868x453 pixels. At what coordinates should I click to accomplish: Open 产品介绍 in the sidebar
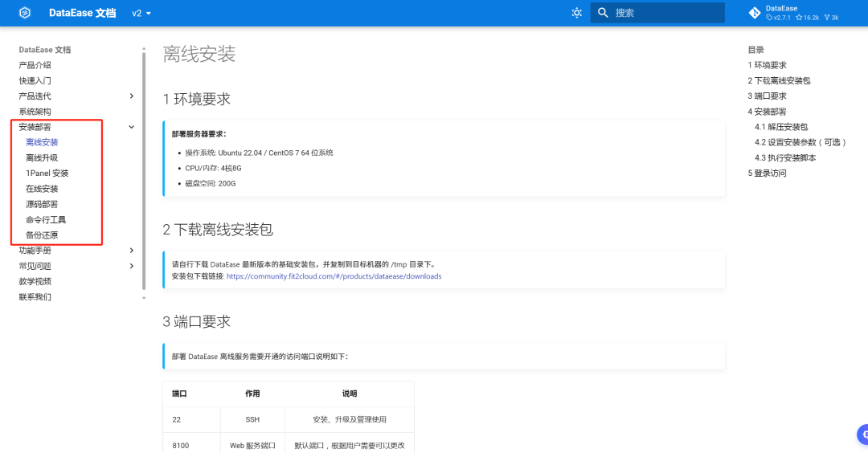(x=35, y=65)
